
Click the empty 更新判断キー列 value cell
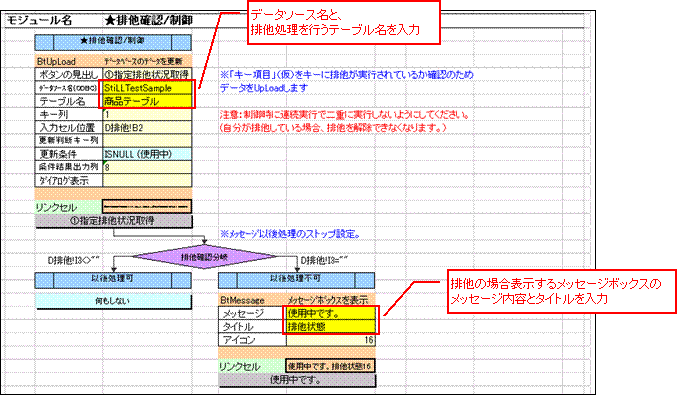click(147, 140)
